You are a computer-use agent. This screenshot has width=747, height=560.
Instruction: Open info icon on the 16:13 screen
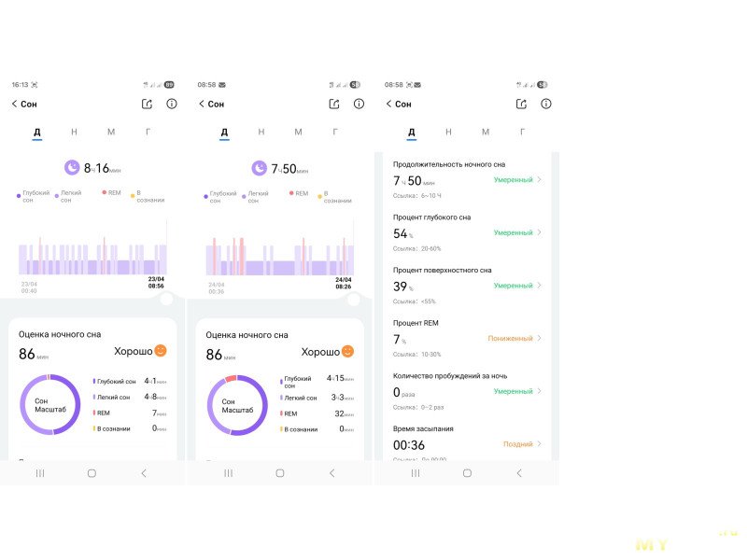point(171,105)
